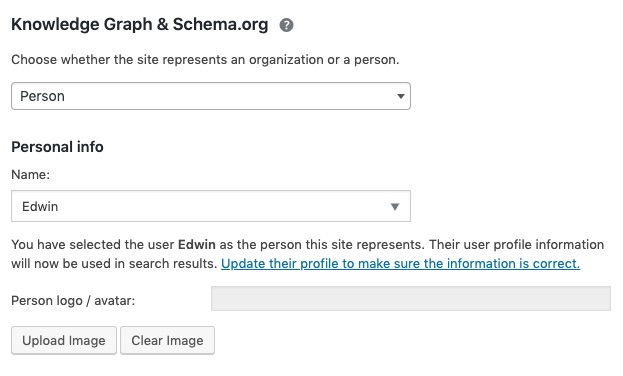This screenshot has width=623, height=376.
Task: Click the bold 'Edwin' name in the notice
Action: tap(197, 244)
